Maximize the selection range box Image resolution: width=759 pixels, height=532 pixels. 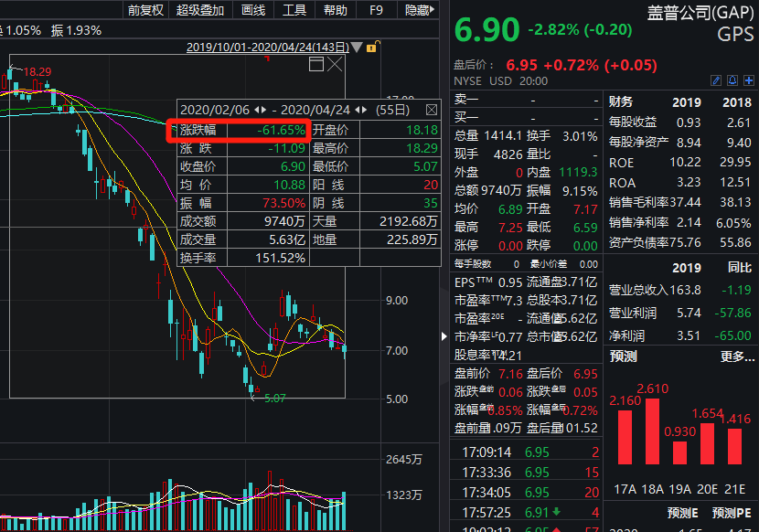click(316, 64)
